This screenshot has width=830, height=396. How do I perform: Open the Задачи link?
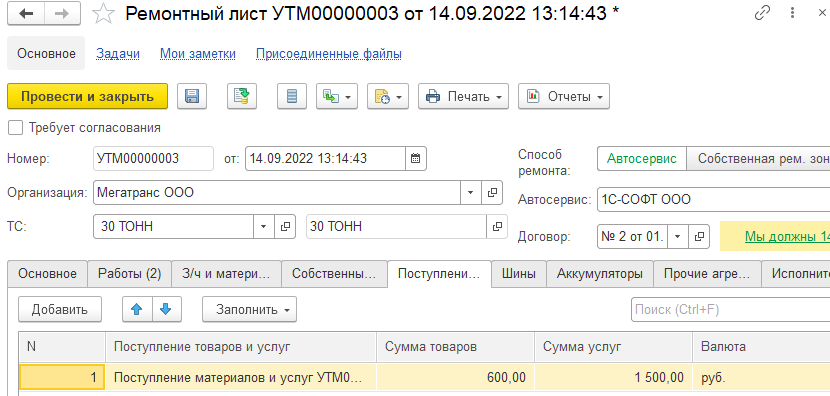118,53
